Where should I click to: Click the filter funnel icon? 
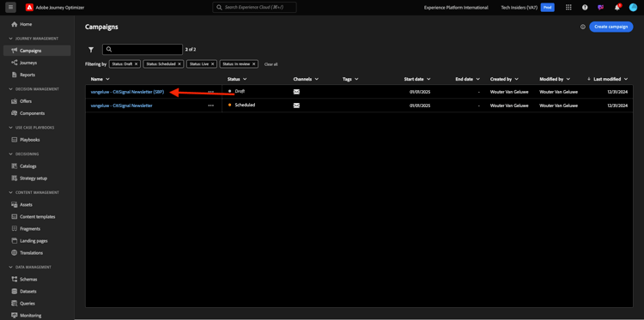pyautogui.click(x=91, y=50)
